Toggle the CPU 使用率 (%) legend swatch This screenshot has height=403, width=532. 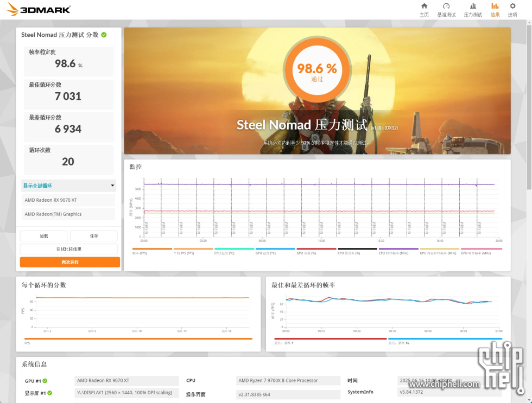point(357,249)
